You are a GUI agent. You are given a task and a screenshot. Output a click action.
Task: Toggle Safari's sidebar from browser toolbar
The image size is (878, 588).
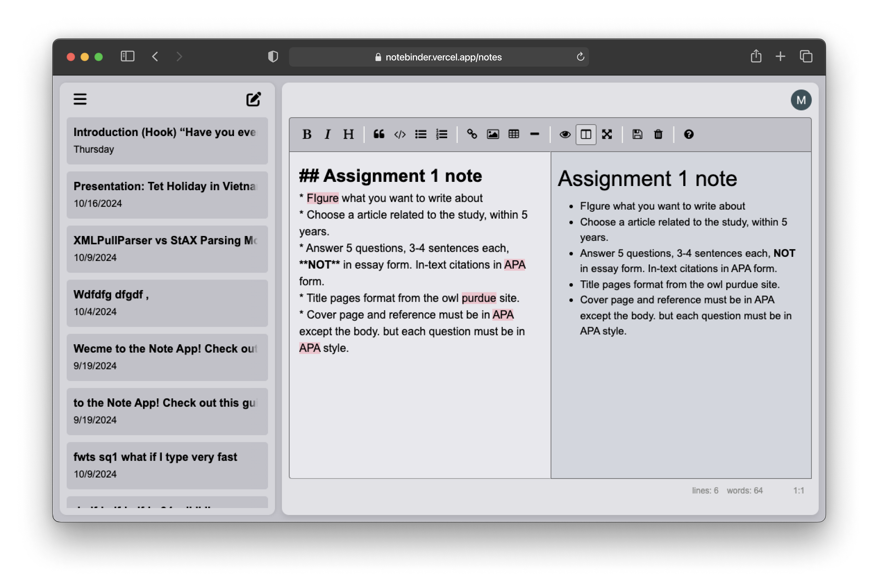click(x=127, y=57)
